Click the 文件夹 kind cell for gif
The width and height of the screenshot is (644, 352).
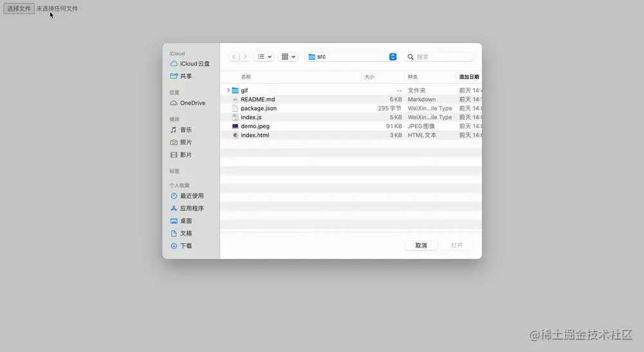click(x=417, y=90)
